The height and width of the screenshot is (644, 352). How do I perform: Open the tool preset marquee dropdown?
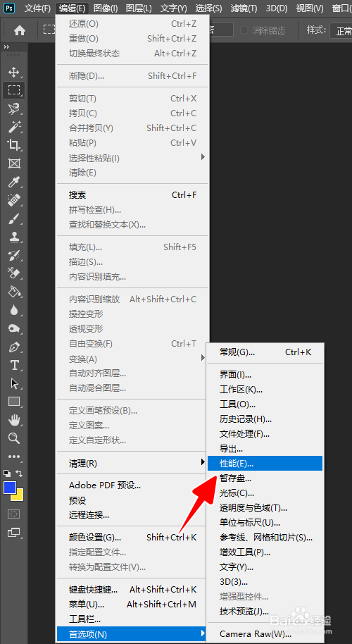(49, 30)
